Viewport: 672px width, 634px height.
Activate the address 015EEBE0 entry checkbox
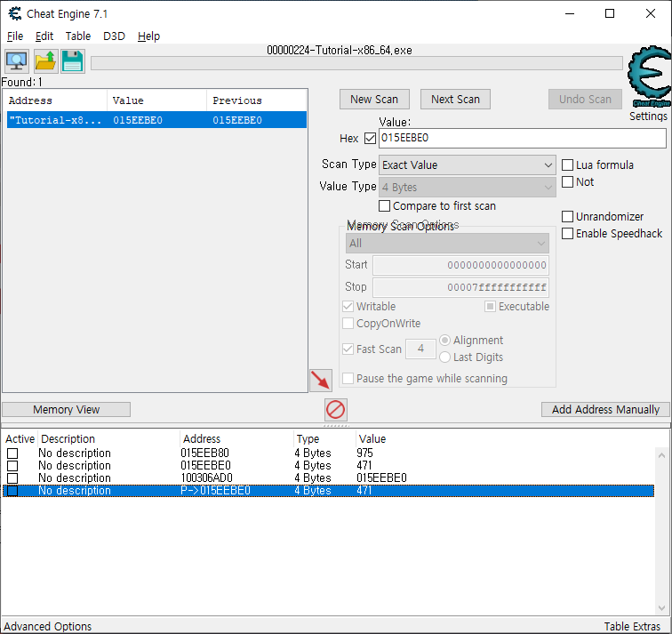12,466
